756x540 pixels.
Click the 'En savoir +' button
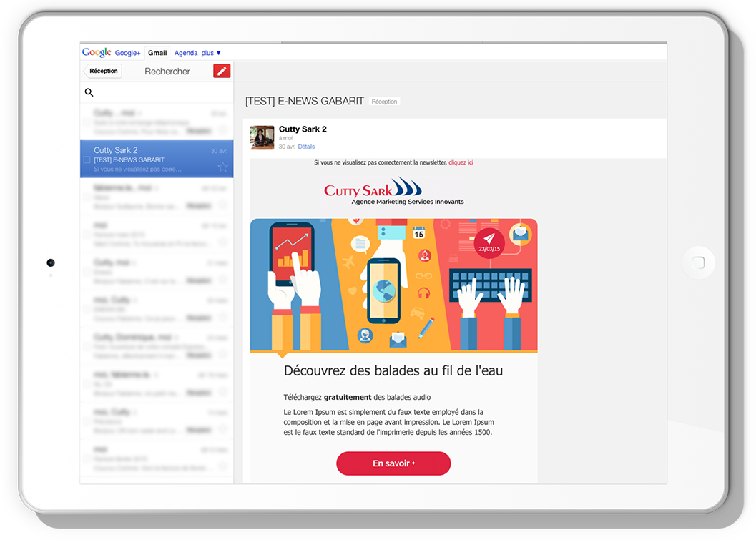point(393,463)
